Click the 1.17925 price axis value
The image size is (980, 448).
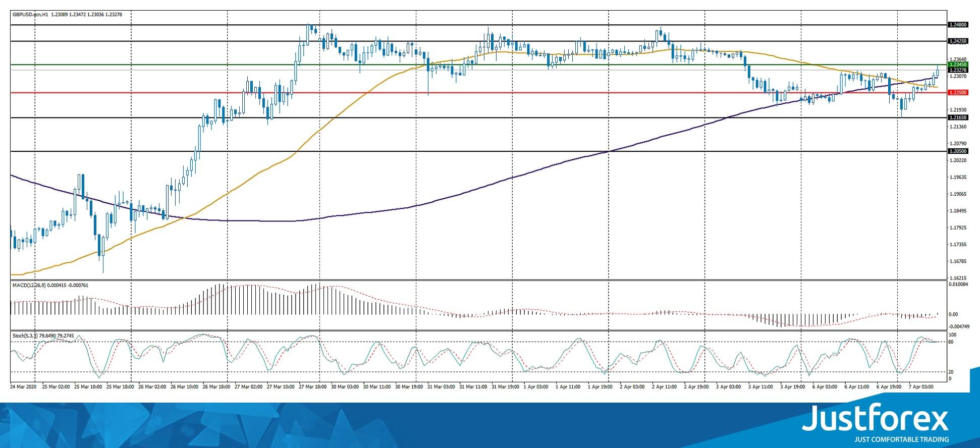(x=958, y=228)
